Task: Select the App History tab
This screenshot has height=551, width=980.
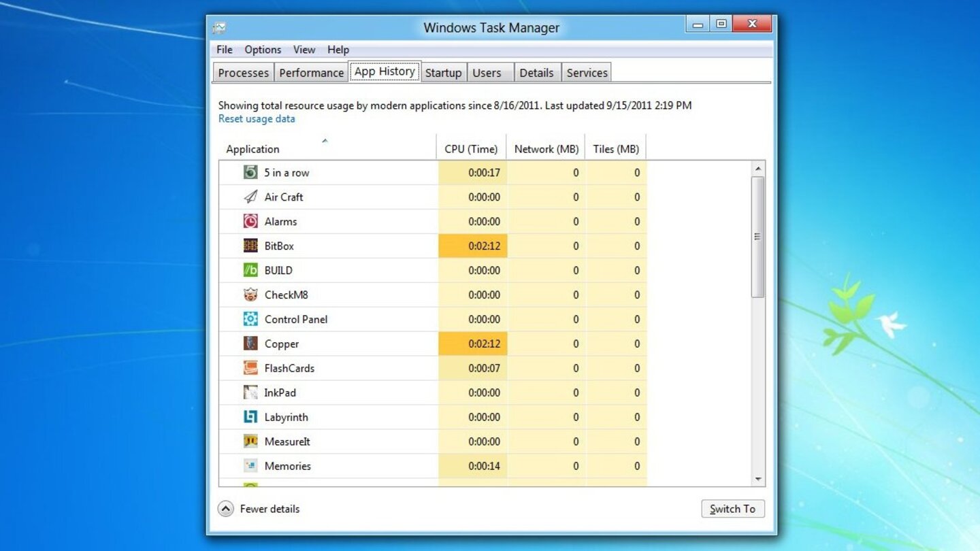Action: [385, 71]
